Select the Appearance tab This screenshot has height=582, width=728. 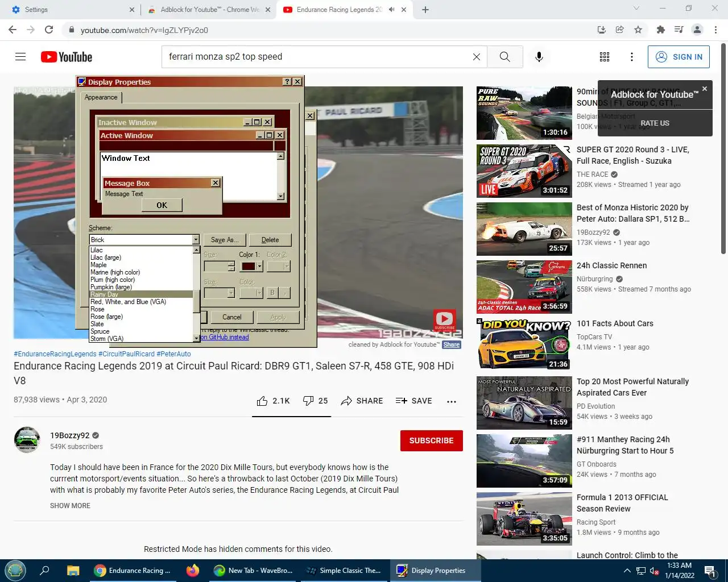coord(101,97)
